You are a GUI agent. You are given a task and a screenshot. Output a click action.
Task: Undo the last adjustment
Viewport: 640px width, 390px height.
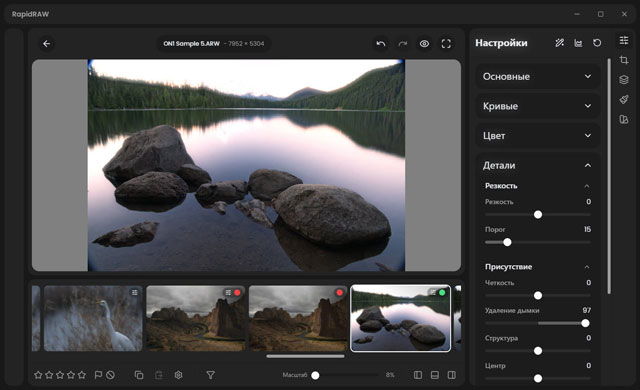[x=381, y=44]
